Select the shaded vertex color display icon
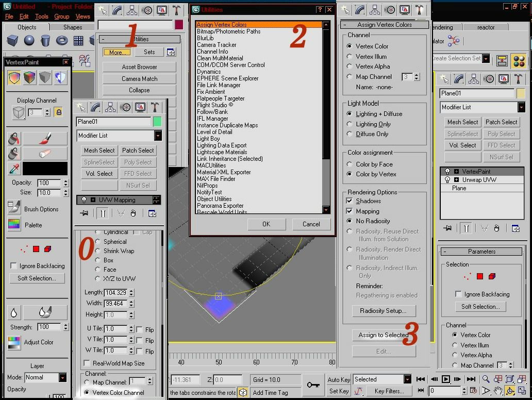The height and width of the screenshot is (400, 532). [29, 78]
